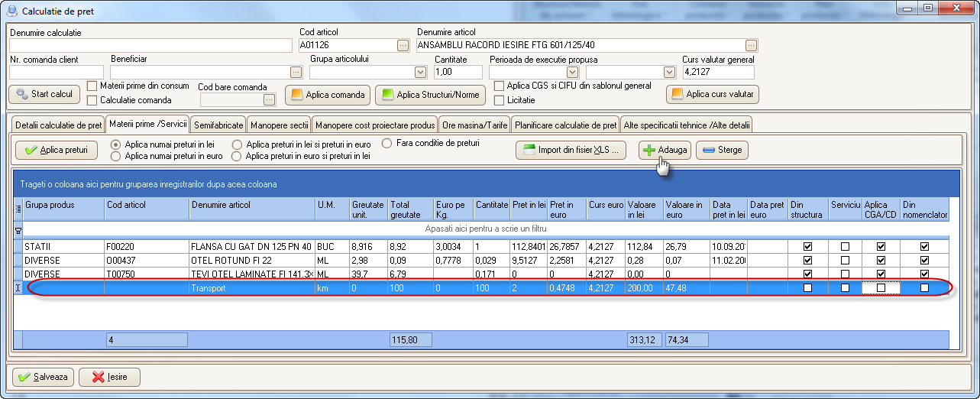Click Aplica comanda button
The width and height of the screenshot is (980, 399).
click(x=328, y=95)
